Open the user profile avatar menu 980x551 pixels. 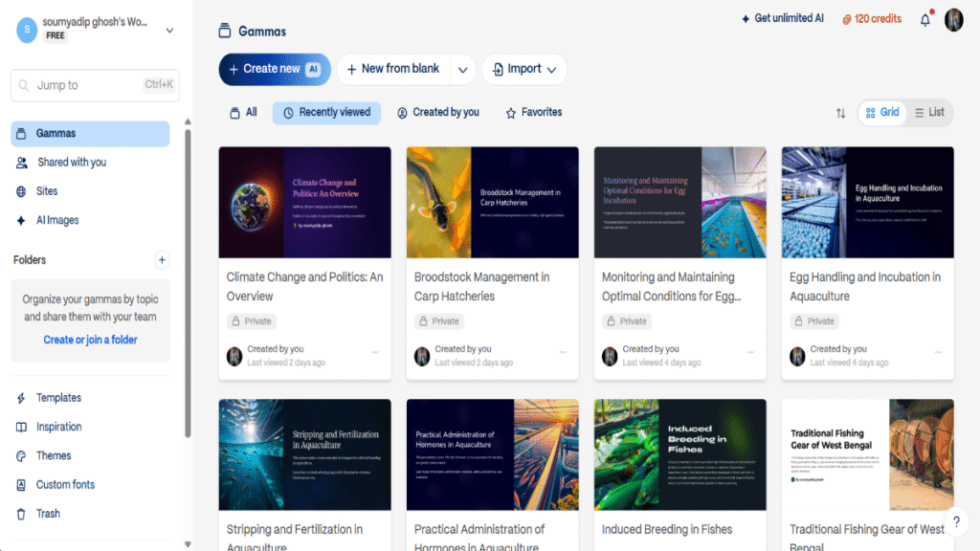[x=954, y=20]
